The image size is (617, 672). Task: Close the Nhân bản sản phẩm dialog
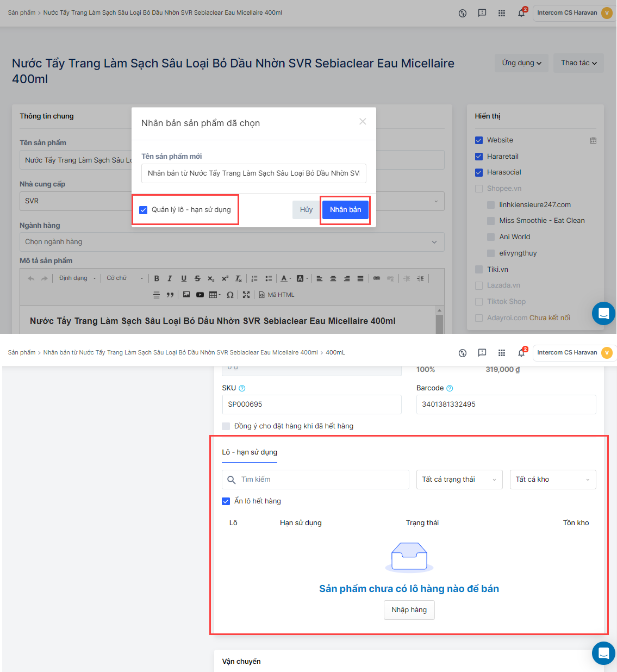point(363,122)
